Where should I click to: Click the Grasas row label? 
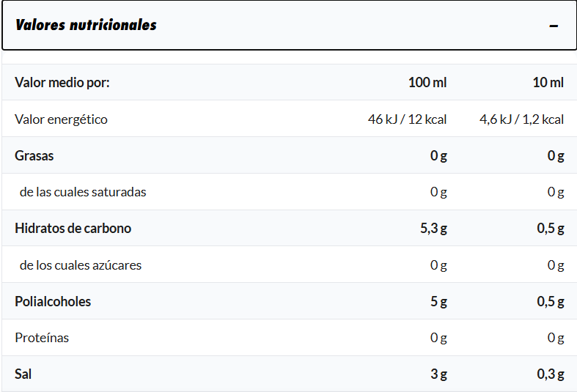tap(34, 155)
